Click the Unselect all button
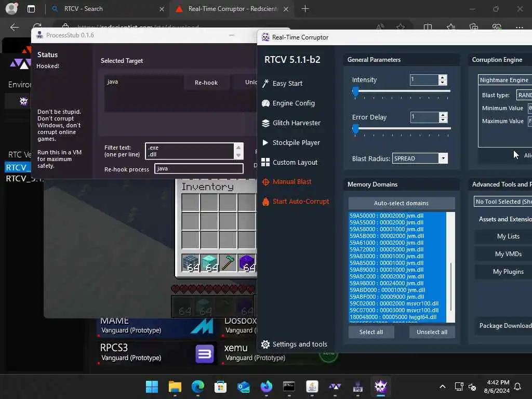532x399 pixels. click(432, 332)
